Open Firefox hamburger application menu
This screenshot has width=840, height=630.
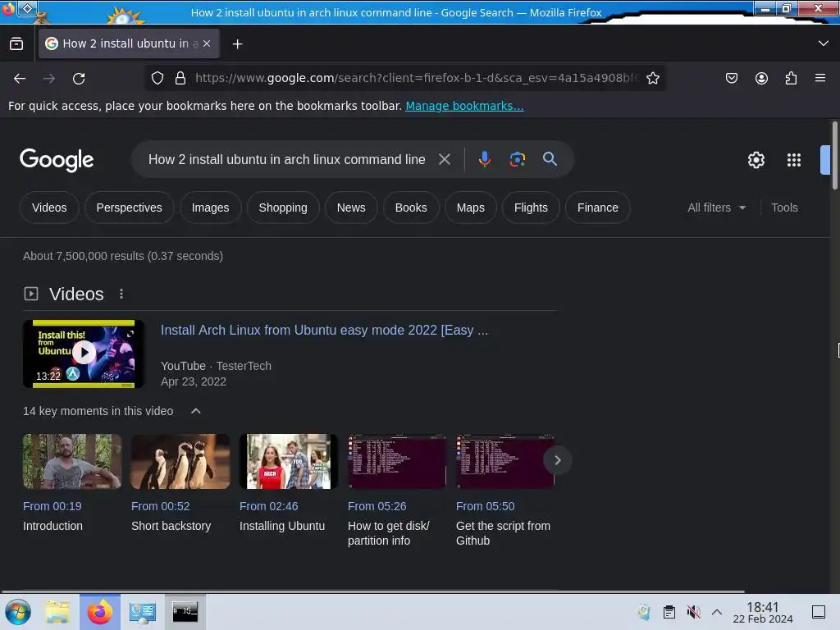tap(820, 78)
